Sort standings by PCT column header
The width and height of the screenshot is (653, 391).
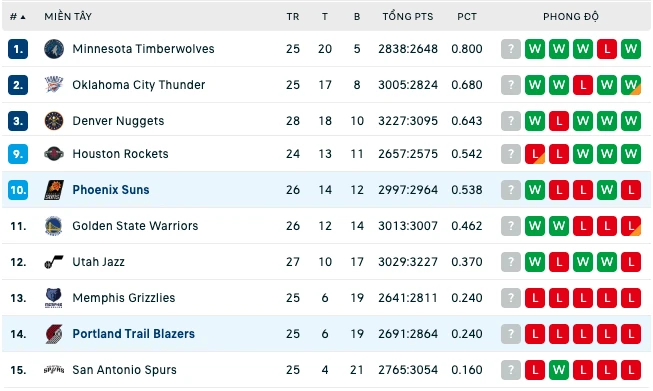[467, 17]
